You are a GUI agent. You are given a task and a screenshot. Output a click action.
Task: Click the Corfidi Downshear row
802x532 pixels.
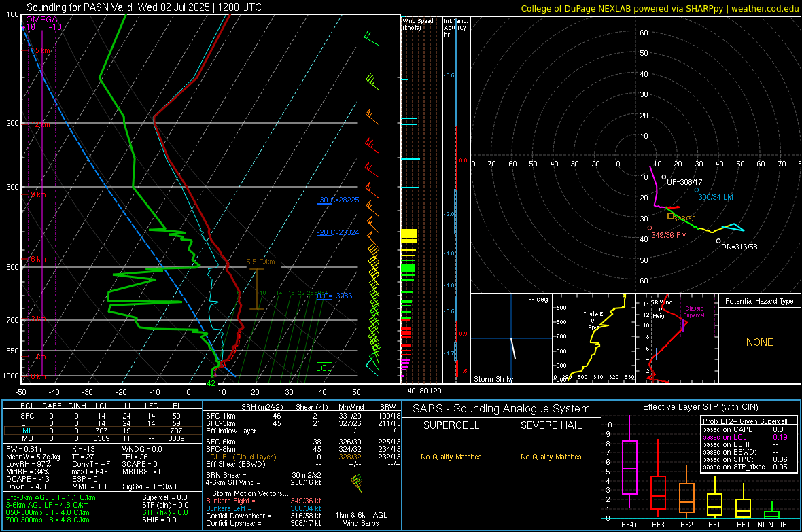click(x=264, y=516)
